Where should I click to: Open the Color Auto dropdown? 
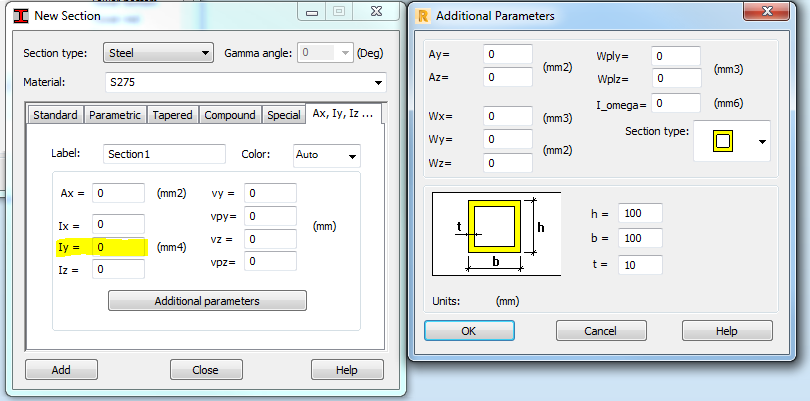(x=352, y=156)
